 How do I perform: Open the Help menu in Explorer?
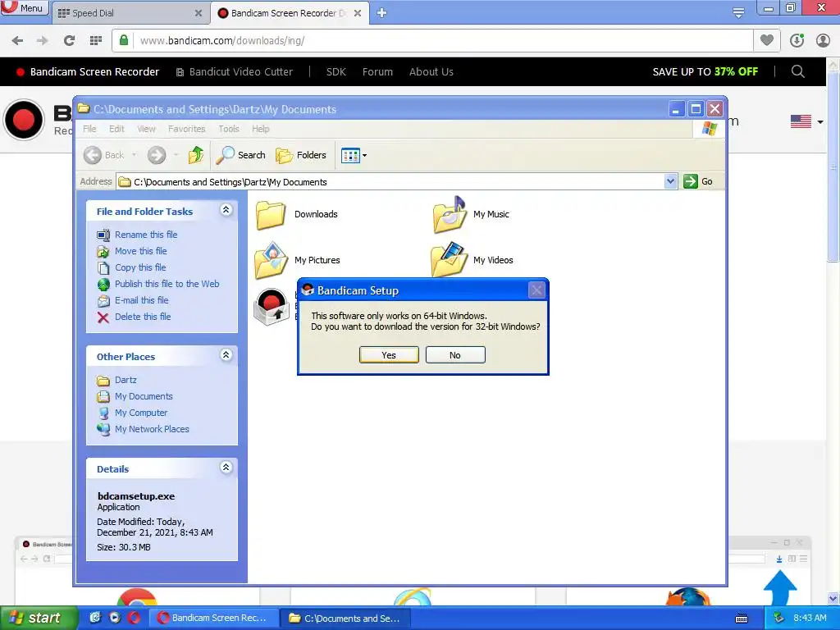[x=260, y=129]
